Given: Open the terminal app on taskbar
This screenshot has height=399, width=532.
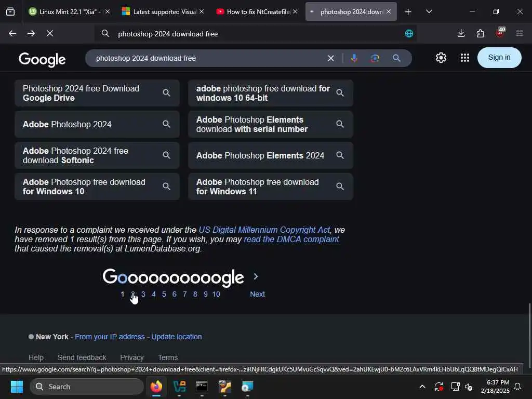Looking at the screenshot, I should coord(202,387).
